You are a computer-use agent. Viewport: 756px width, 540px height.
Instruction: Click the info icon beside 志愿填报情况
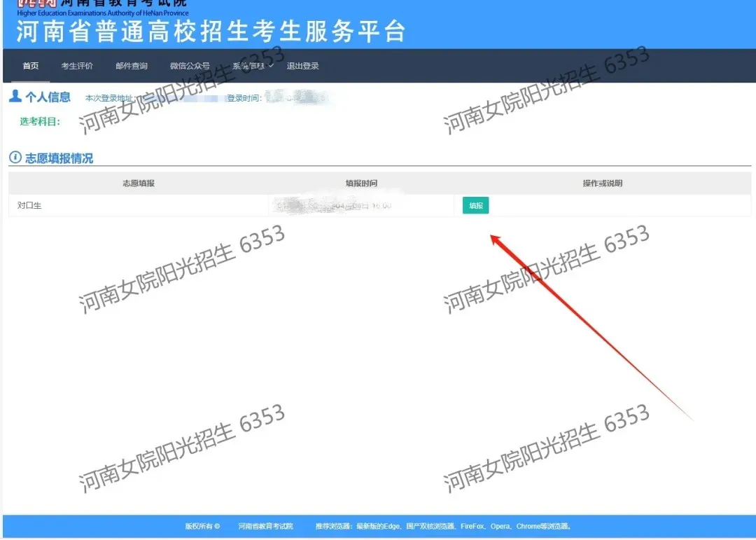tap(15, 158)
